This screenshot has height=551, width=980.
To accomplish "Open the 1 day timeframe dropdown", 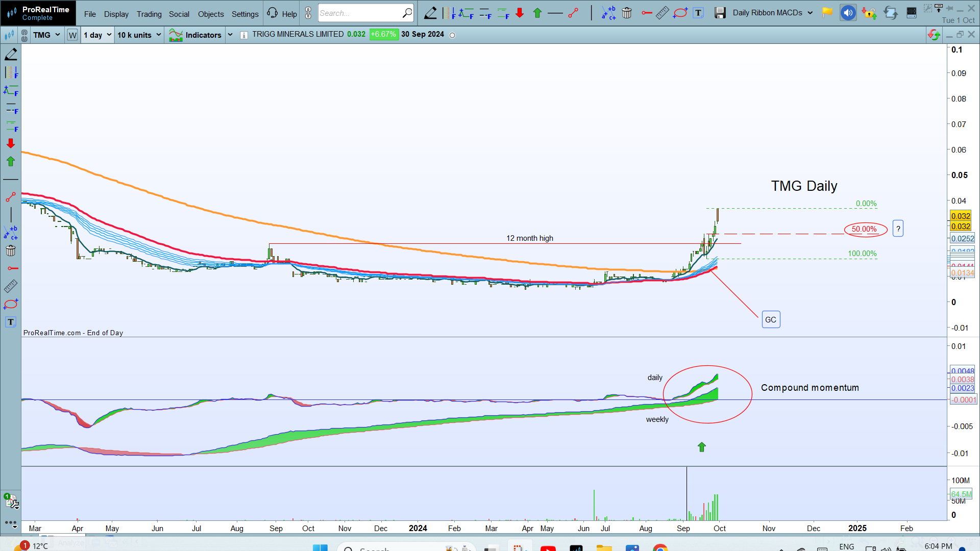I will [x=97, y=35].
